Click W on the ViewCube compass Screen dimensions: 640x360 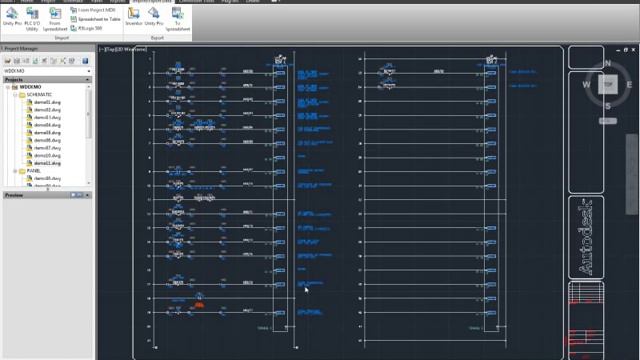pos(586,84)
